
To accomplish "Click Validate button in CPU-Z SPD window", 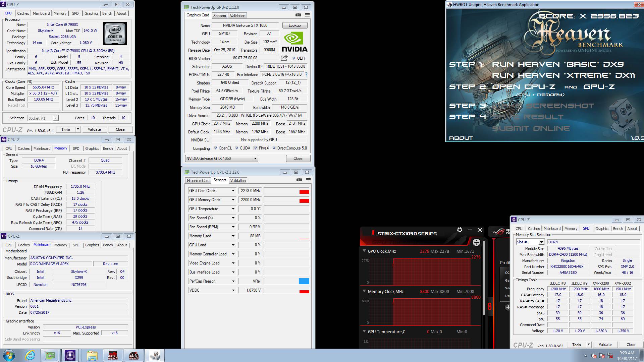I will tap(605, 345).
